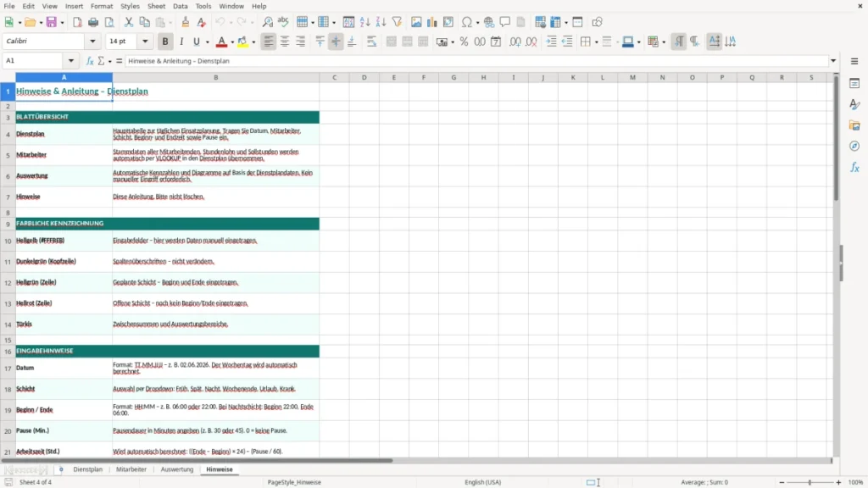The image size is (868, 488).
Task: Open sidebar Styles deck icon
Action: [854, 104]
